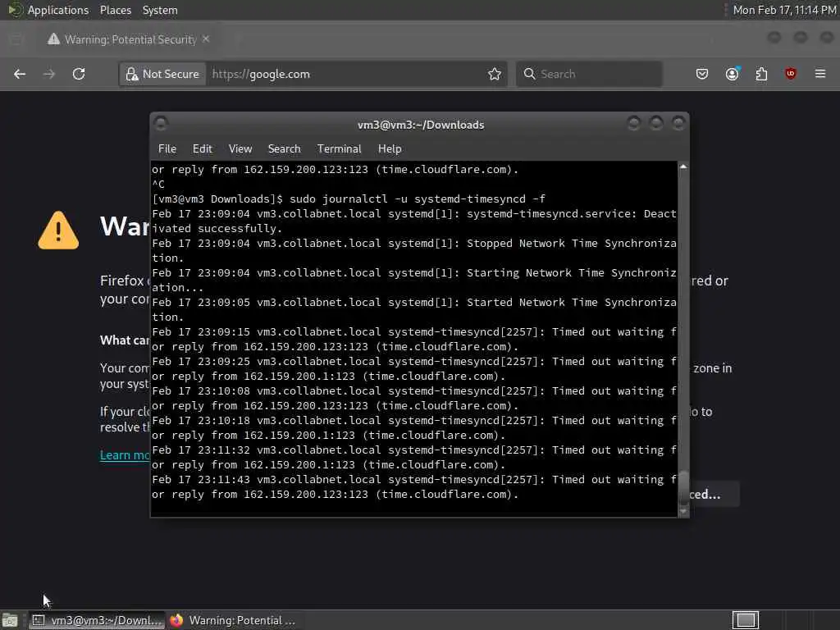Screen dimensions: 840x630
Task: Open the terminal Search menu
Action: [284, 149]
